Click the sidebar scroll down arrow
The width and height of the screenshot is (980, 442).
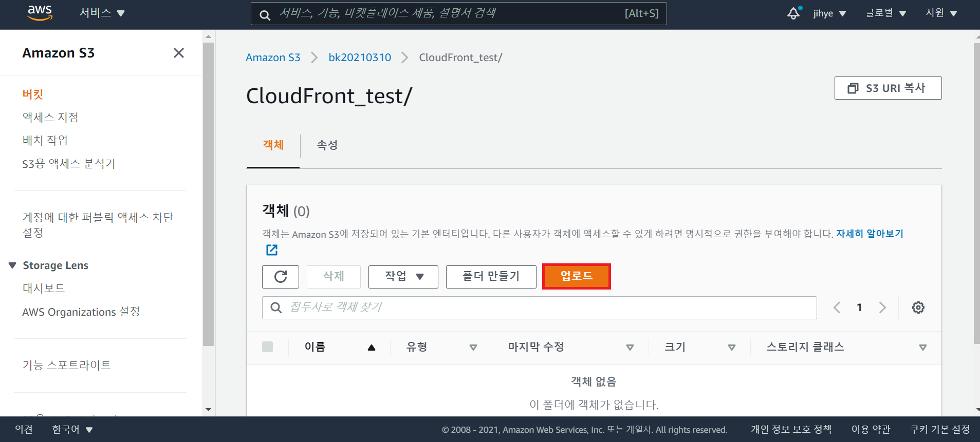tap(208, 410)
